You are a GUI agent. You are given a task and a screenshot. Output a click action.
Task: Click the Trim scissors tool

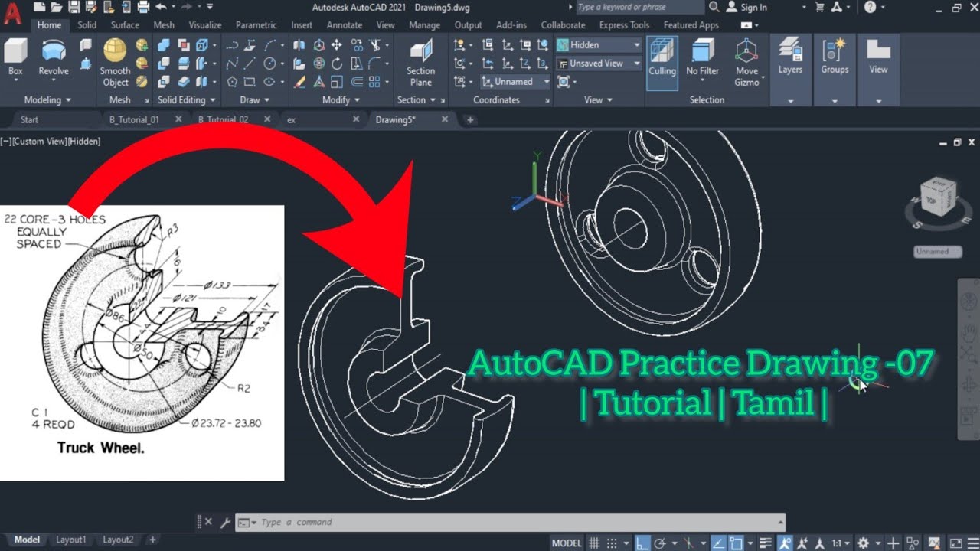click(376, 45)
